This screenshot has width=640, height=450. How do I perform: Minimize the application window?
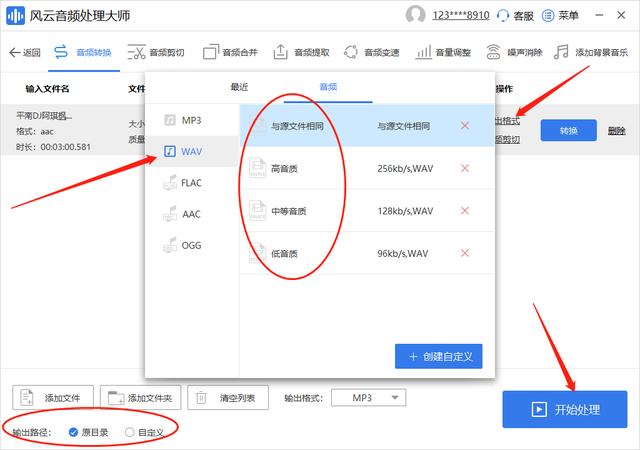(x=599, y=15)
